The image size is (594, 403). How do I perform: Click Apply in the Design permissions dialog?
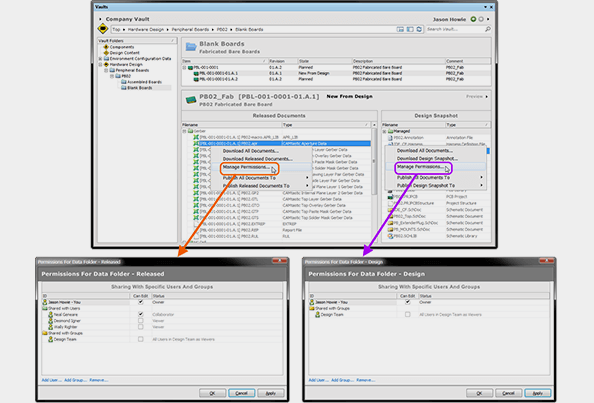click(x=538, y=393)
